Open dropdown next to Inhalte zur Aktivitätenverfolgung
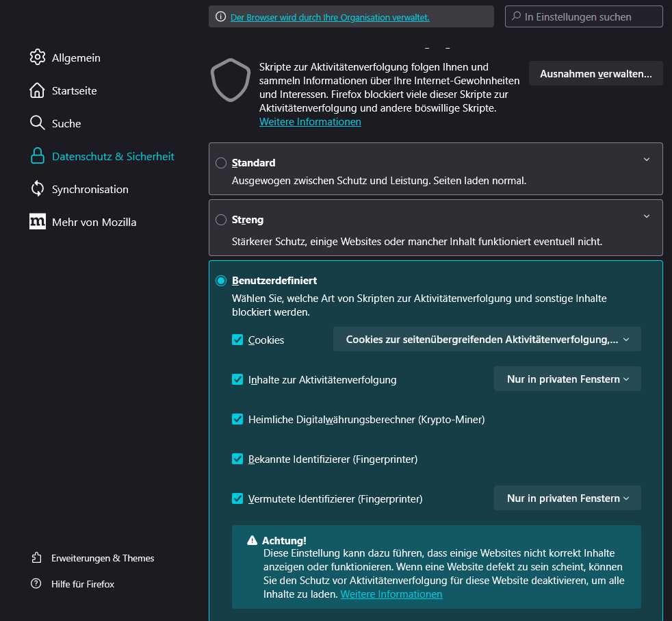Screen dimensions: 672x621 [x=567, y=379]
